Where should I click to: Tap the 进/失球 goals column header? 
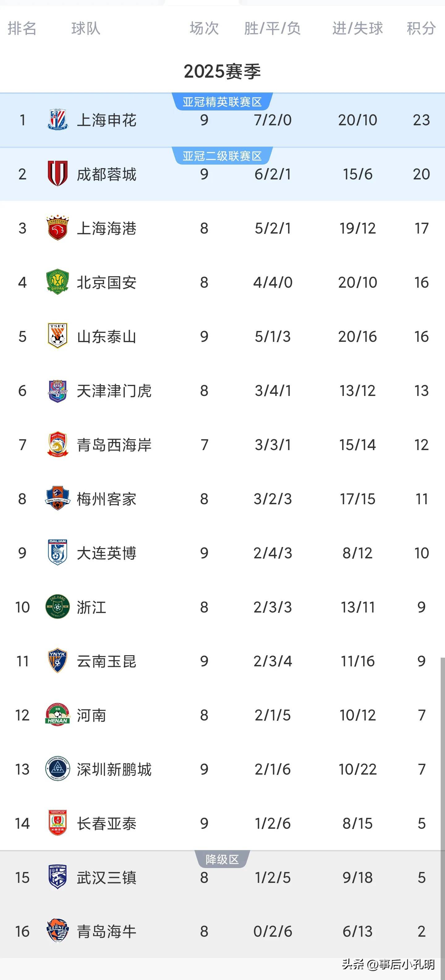coord(357,28)
